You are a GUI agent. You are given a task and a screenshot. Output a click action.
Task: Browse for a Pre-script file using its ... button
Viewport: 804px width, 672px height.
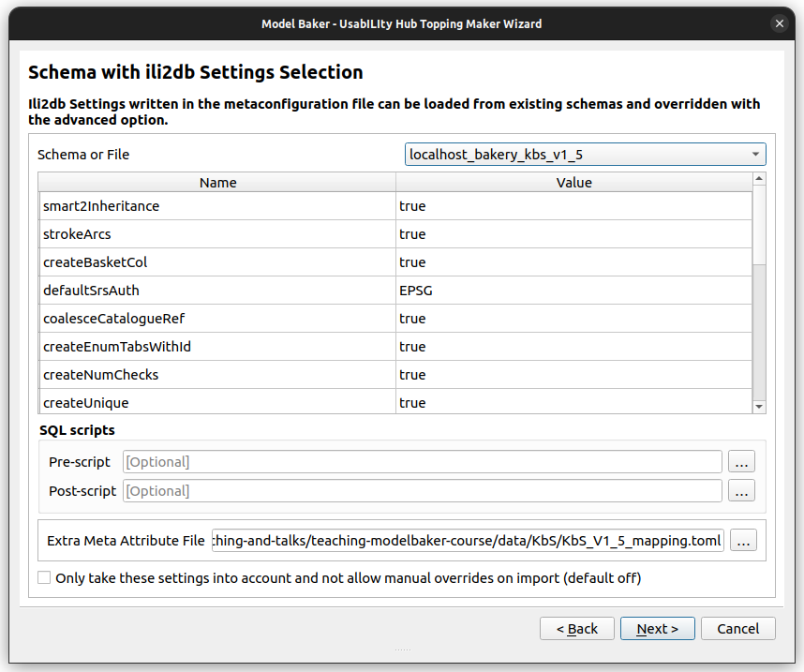[741, 461]
